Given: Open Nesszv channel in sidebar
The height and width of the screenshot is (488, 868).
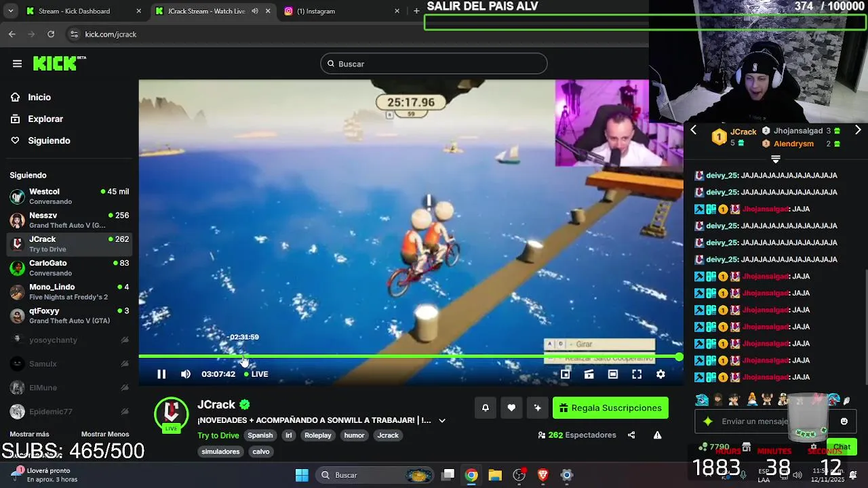Looking at the screenshot, I should coord(69,220).
